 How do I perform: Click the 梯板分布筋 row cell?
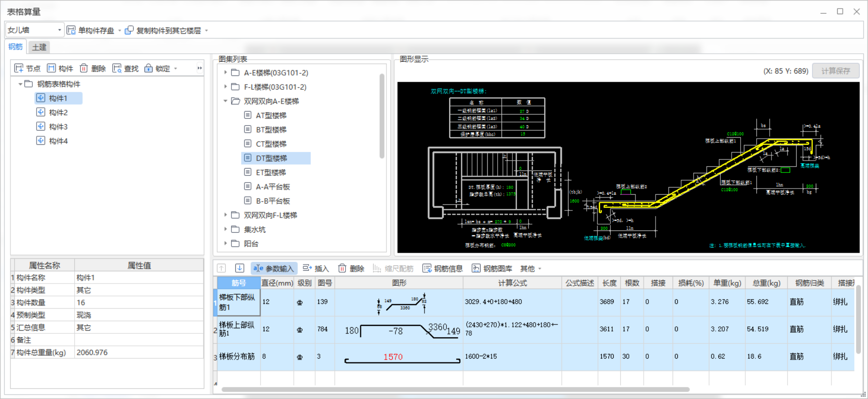click(x=239, y=356)
